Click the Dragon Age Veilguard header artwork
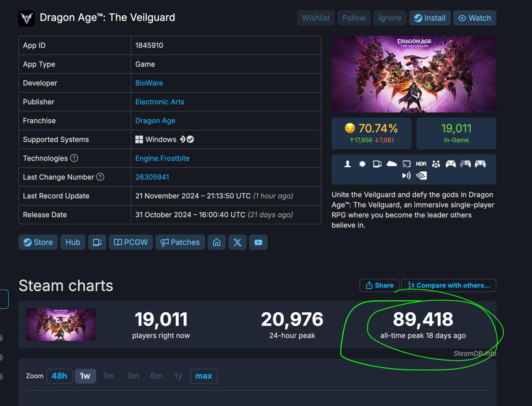532x406 pixels. pos(414,74)
